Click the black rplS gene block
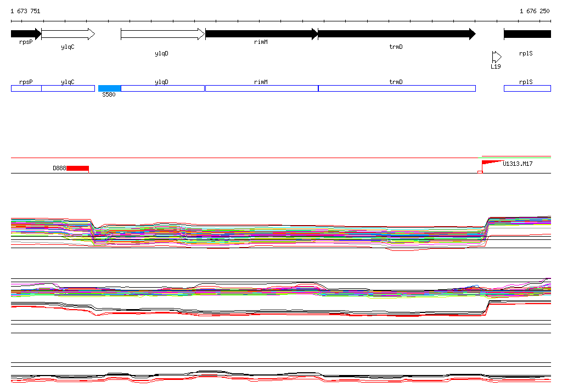The width and height of the screenshot is (562, 392). click(x=527, y=34)
